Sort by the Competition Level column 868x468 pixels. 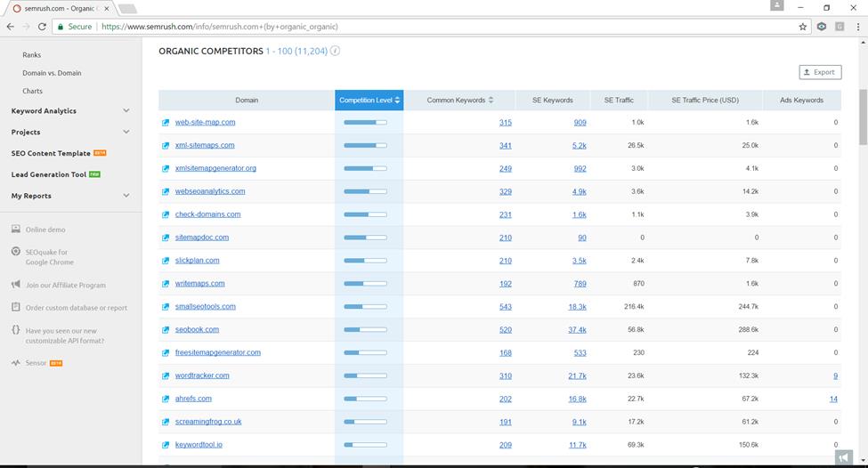[369, 101]
